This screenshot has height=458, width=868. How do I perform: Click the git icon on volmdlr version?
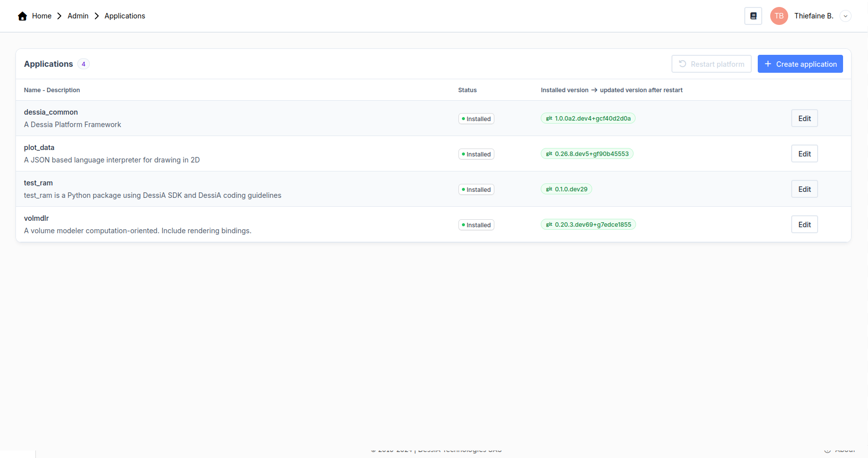pyautogui.click(x=549, y=225)
